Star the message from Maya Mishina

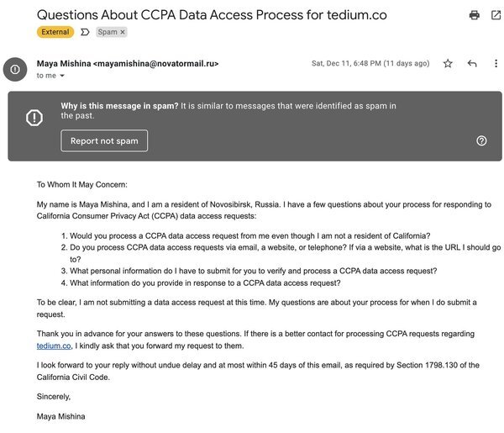coord(448,63)
